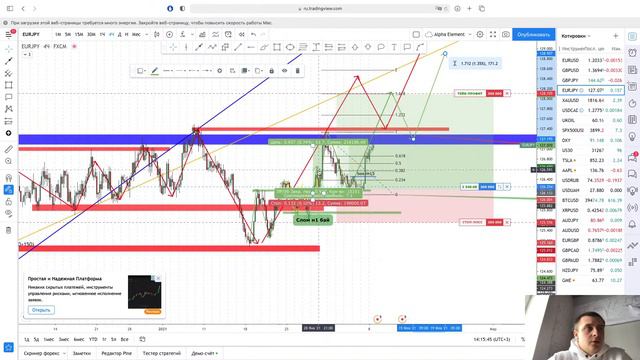
Task: Open the candle chart style selector
Action: (157, 35)
